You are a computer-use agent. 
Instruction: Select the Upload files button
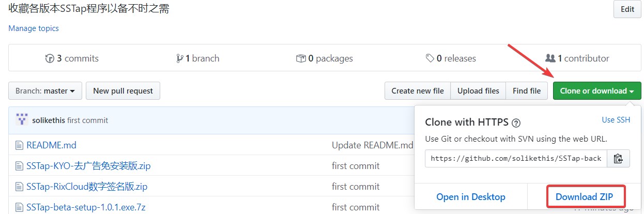(478, 91)
